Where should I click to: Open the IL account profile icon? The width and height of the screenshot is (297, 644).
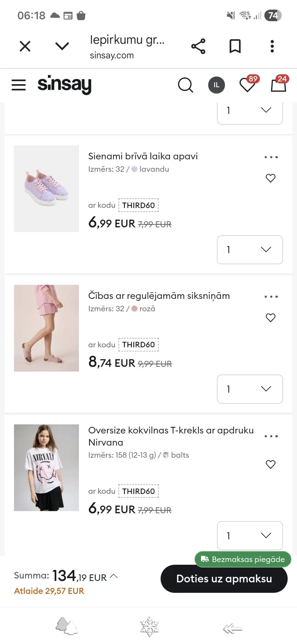(x=216, y=85)
